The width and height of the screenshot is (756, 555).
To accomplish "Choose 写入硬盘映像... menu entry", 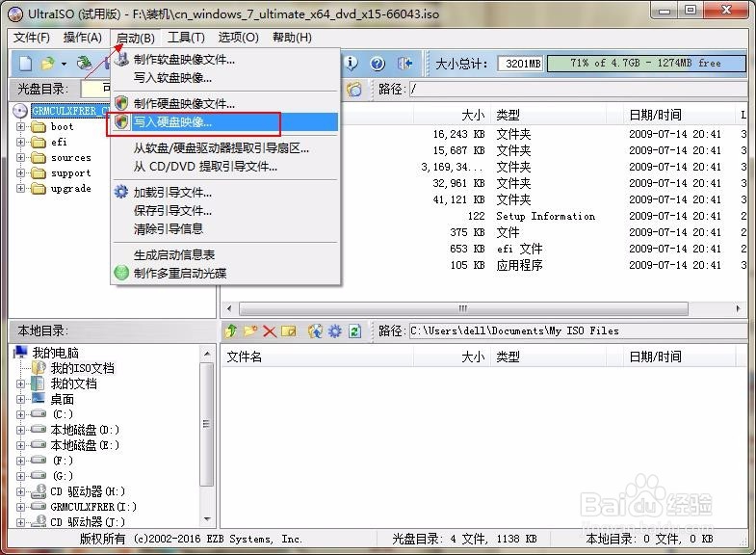I will (225, 122).
